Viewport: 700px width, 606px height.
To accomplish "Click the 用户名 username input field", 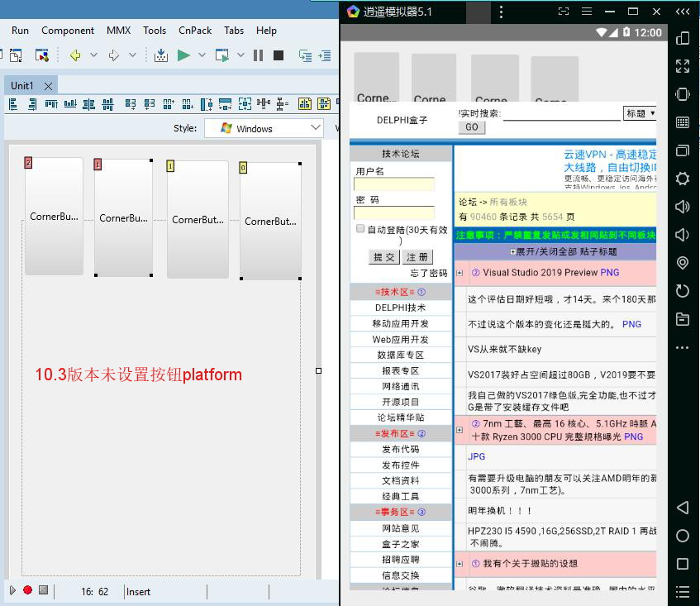I will coord(393,184).
